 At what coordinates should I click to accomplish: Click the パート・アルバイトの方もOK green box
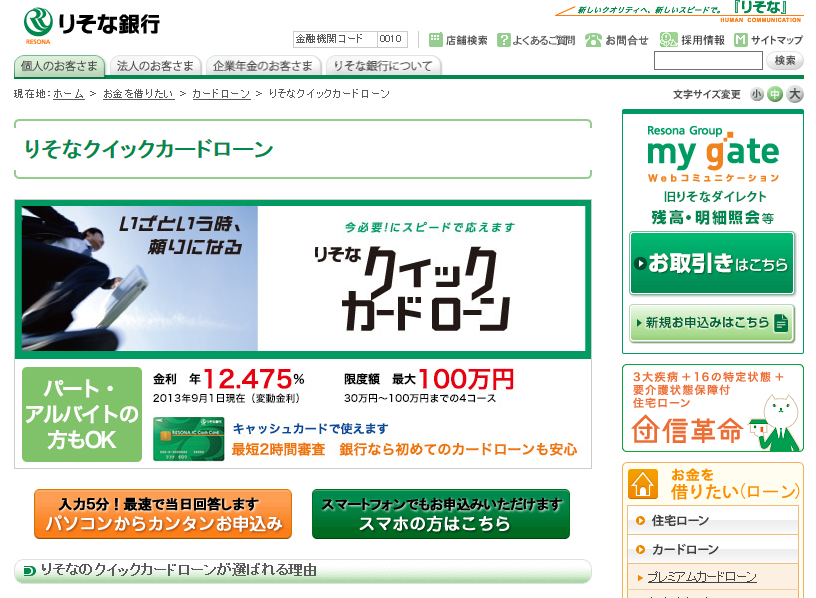[x=82, y=414]
